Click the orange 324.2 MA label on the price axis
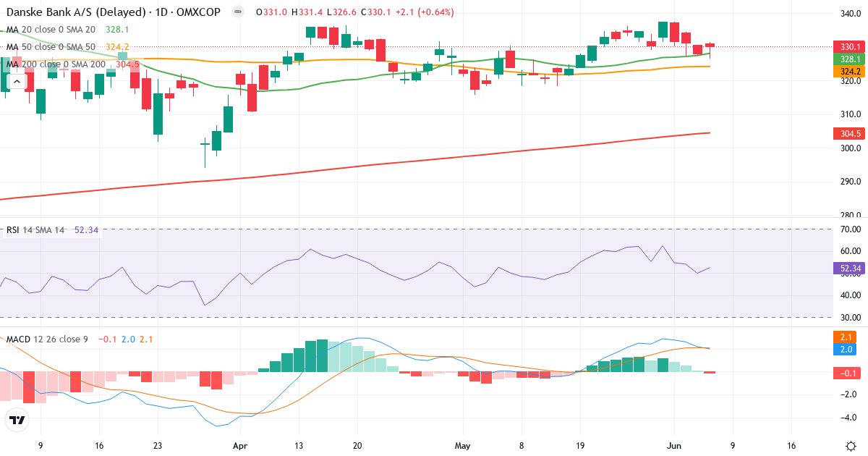 850,72
